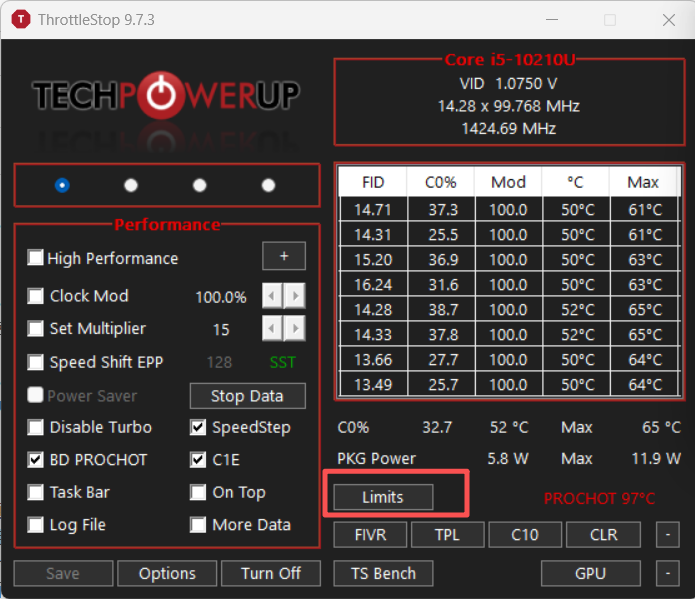
Task: Open the Limits window
Action: pos(383,497)
